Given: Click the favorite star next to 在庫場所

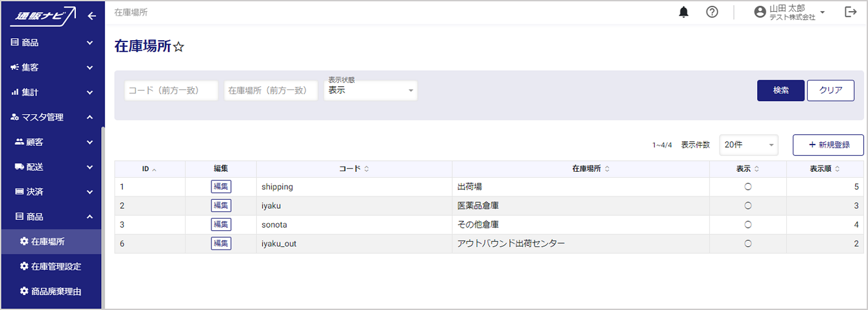Looking at the screenshot, I should tap(179, 47).
